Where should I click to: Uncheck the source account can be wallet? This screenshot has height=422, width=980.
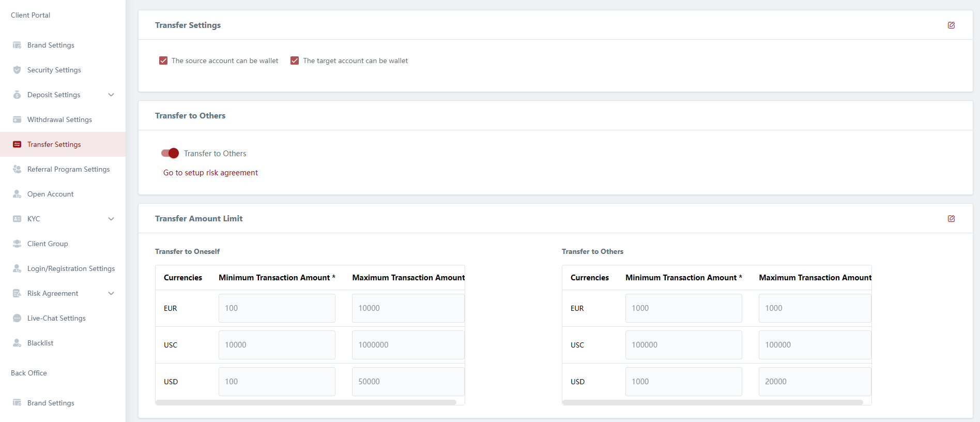pyautogui.click(x=163, y=61)
